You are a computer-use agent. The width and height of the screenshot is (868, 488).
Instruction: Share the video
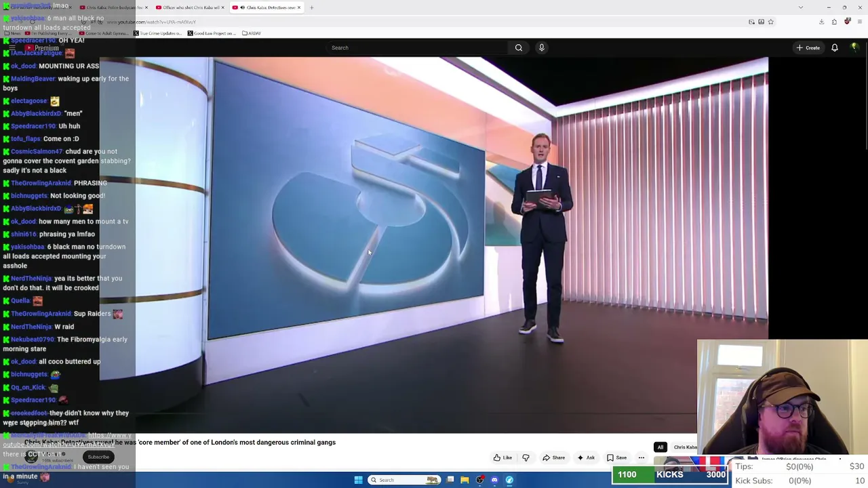tap(553, 457)
